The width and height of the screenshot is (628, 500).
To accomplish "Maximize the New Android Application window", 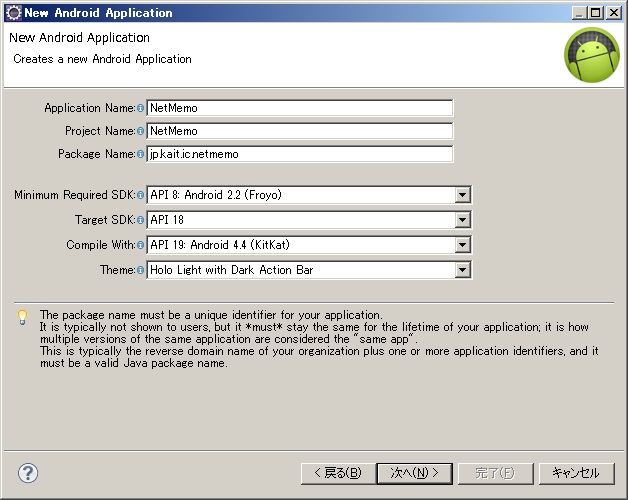I will click(x=596, y=13).
